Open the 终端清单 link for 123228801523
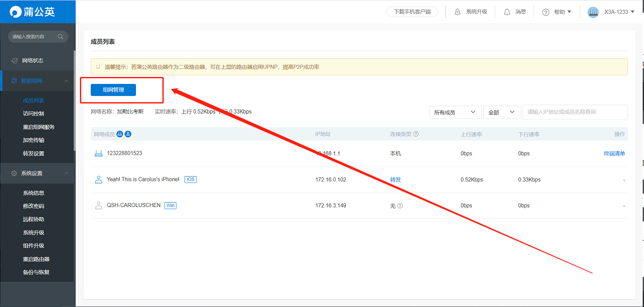This screenshot has width=644, height=307. [614, 153]
